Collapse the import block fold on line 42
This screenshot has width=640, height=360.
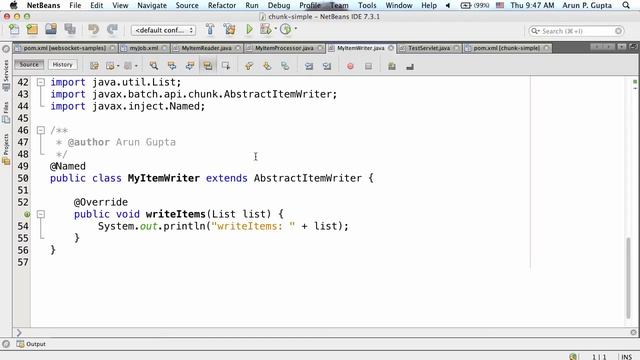click(x=40, y=82)
